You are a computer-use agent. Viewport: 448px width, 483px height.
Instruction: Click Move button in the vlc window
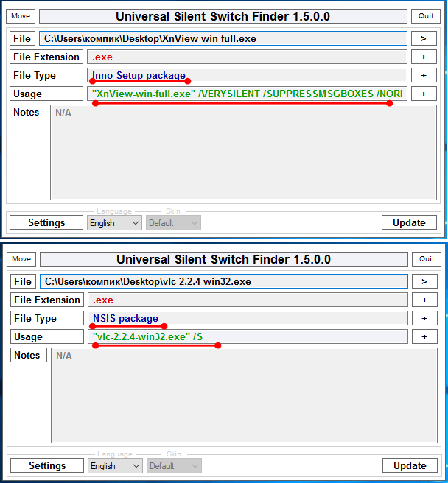[21, 259]
